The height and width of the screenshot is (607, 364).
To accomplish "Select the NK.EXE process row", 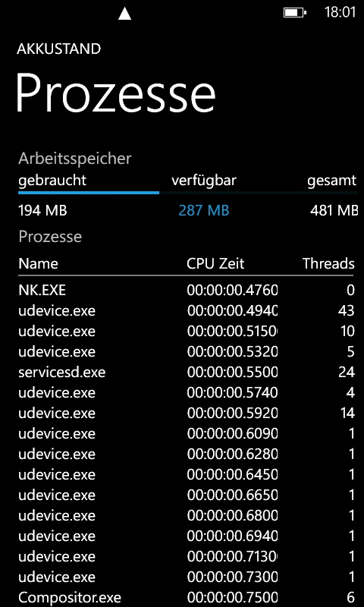I will tap(186, 291).
